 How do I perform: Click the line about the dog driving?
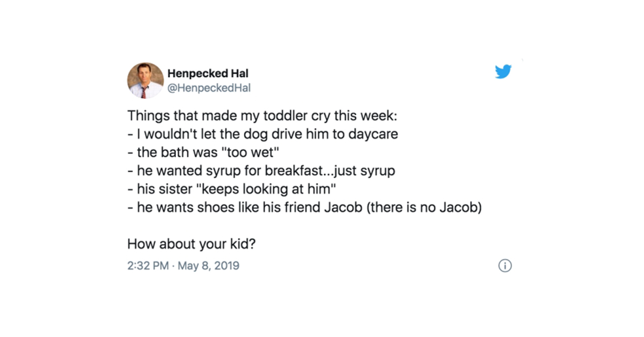(262, 134)
